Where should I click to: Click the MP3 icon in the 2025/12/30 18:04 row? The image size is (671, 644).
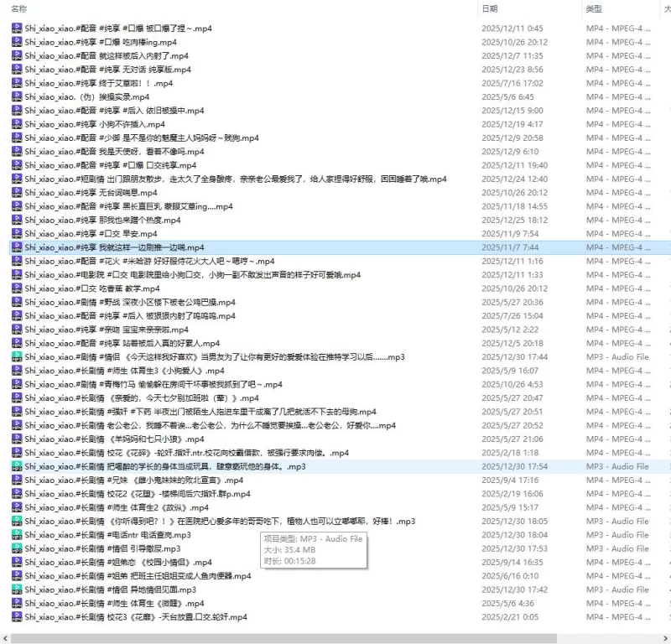[17, 535]
